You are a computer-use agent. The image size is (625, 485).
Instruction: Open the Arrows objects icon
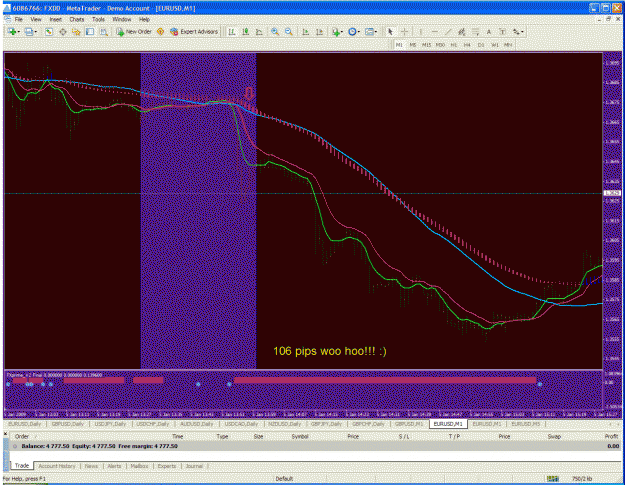pyautogui.click(x=516, y=32)
